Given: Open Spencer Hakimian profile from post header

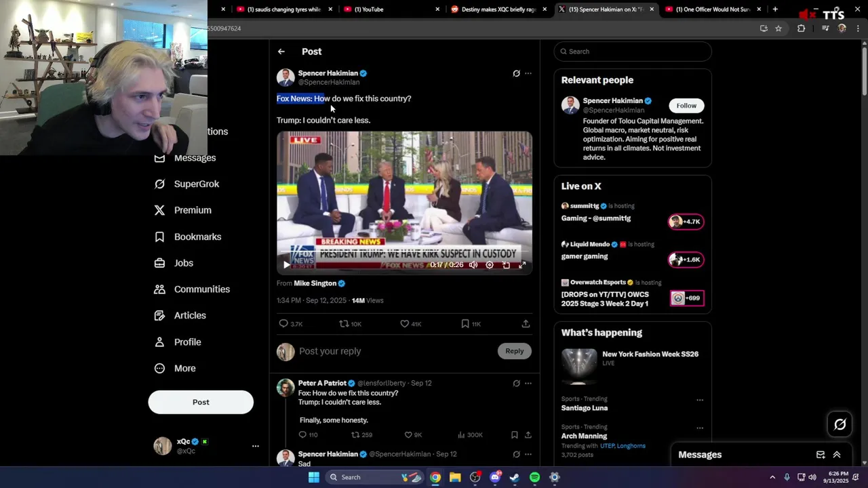Looking at the screenshot, I should point(328,73).
